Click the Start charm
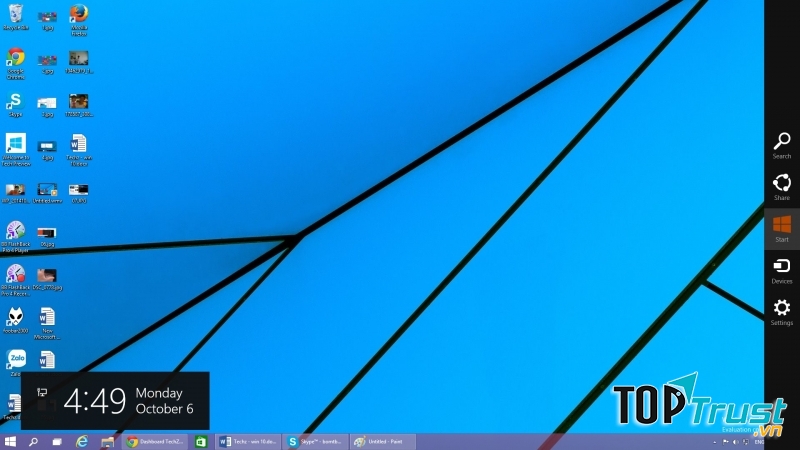800x450 pixels. click(781, 227)
